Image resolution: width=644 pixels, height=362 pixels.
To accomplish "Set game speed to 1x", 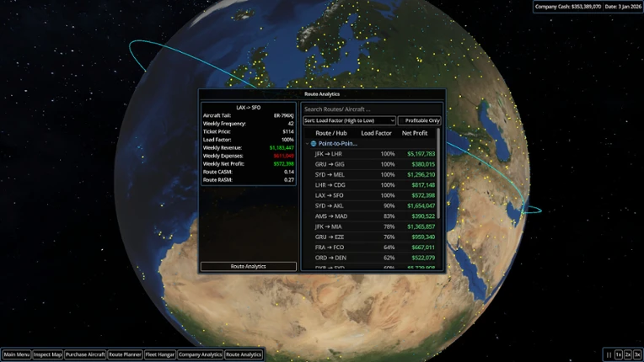I will (619, 354).
